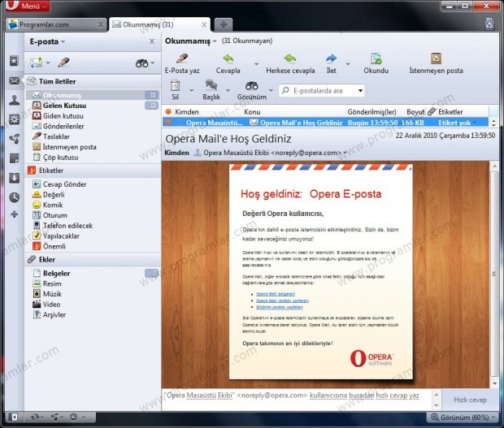Select the Telefon edilecek label
Viewport: 504px width, 428px height.
click(93, 226)
